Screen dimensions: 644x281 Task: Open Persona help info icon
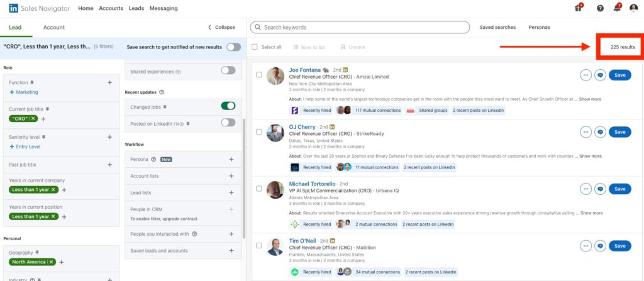(153, 160)
